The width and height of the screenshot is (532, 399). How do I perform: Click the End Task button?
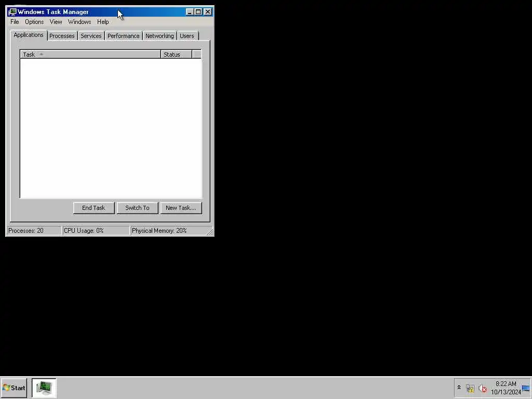point(94,208)
